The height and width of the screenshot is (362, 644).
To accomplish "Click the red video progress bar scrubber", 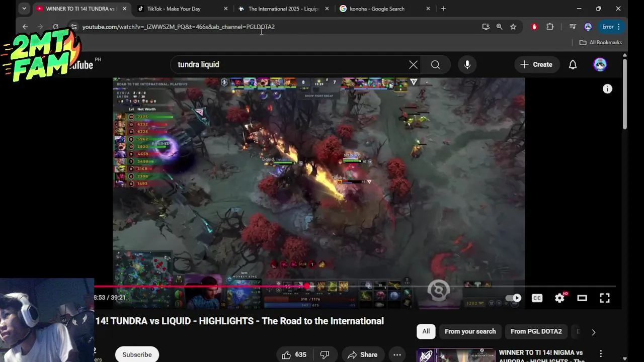I will click(307, 286).
